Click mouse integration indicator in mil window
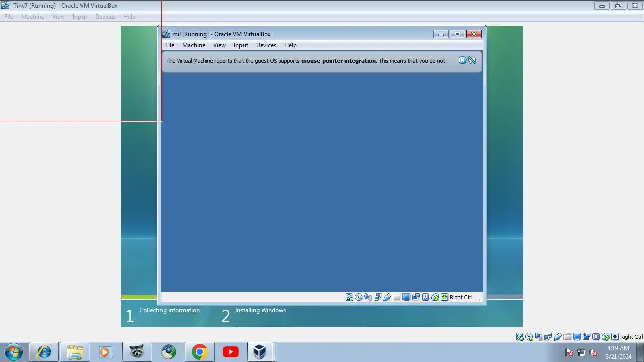This screenshot has width=644, height=362. 435,297
